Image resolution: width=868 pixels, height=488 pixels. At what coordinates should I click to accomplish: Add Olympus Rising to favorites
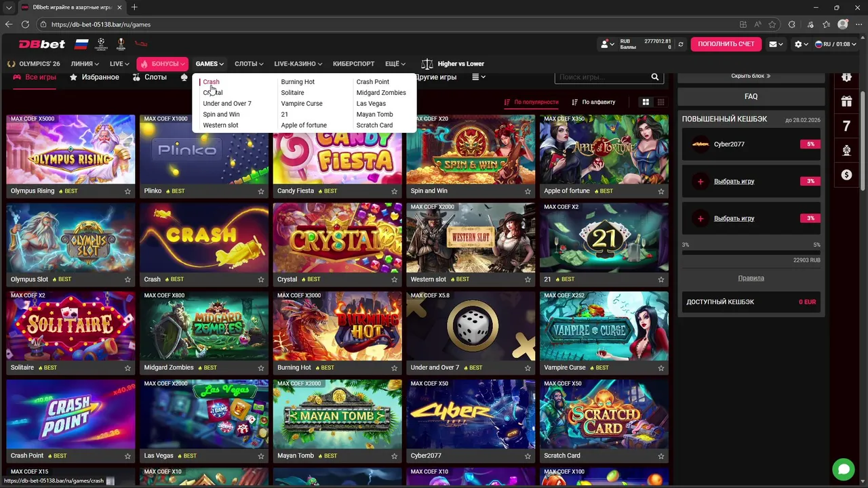(x=127, y=191)
